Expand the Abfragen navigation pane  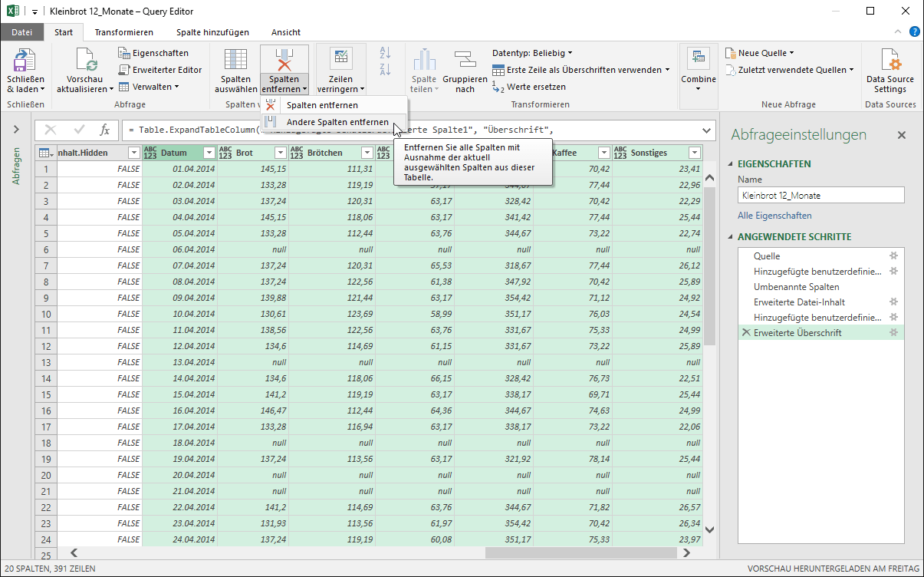(x=16, y=130)
